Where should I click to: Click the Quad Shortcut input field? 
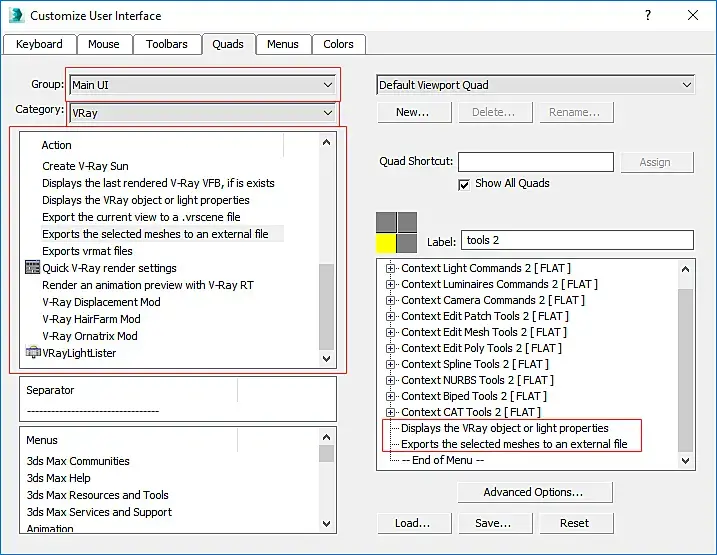(x=536, y=162)
